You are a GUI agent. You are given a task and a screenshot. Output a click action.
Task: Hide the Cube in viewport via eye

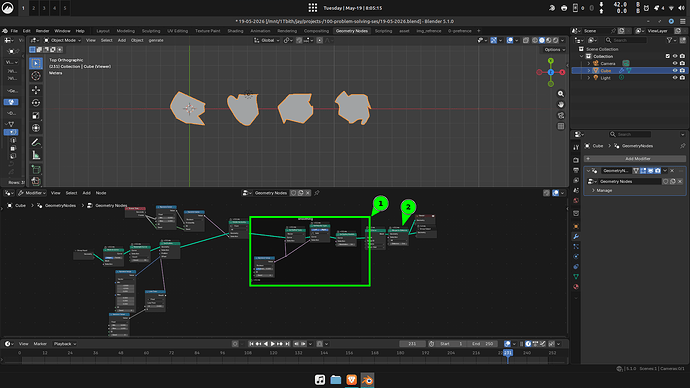pos(675,70)
